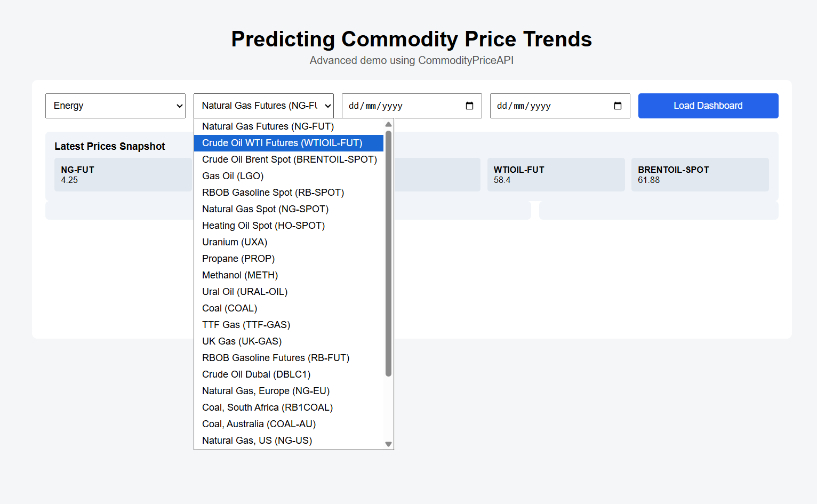Click the dropdown list scroll down arrow
The image size is (817, 504).
[x=388, y=444]
